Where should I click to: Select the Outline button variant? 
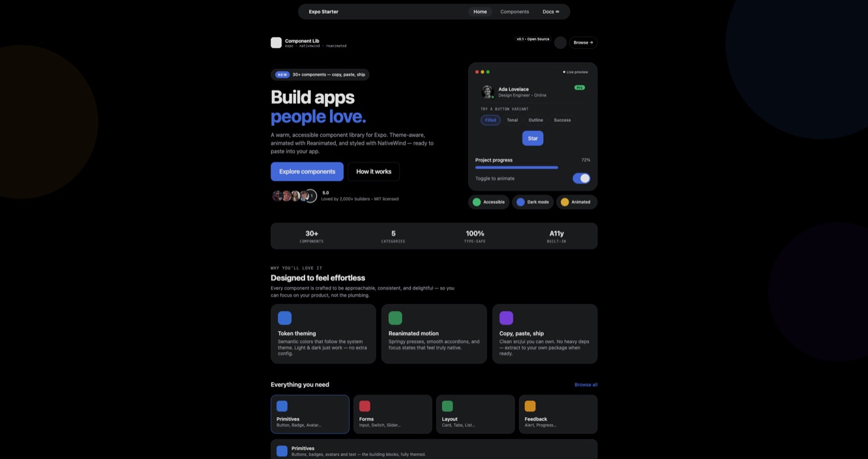coord(536,120)
